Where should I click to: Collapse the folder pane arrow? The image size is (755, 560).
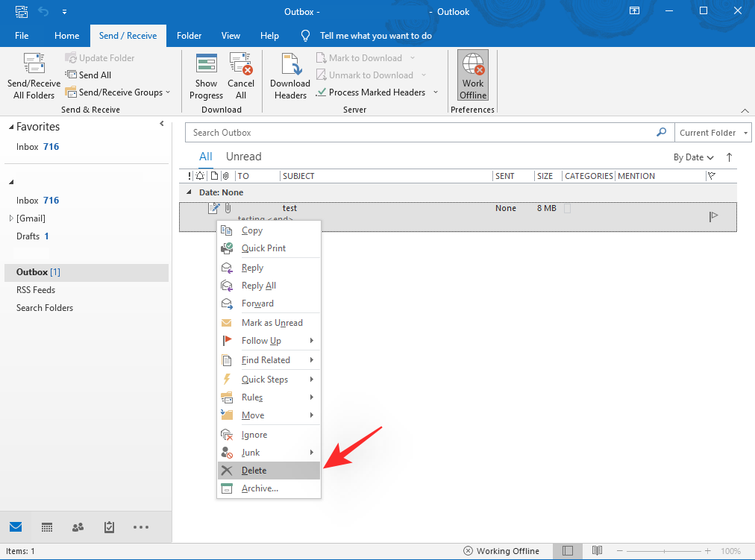pyautogui.click(x=162, y=124)
